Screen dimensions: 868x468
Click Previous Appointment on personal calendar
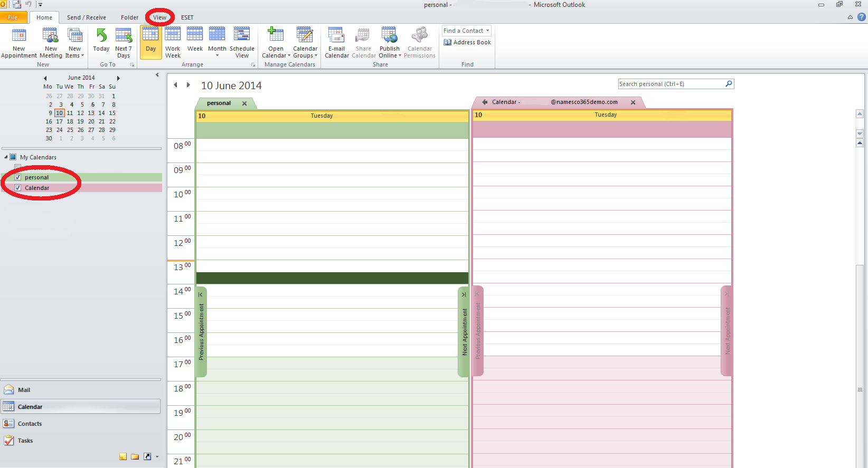tap(201, 332)
